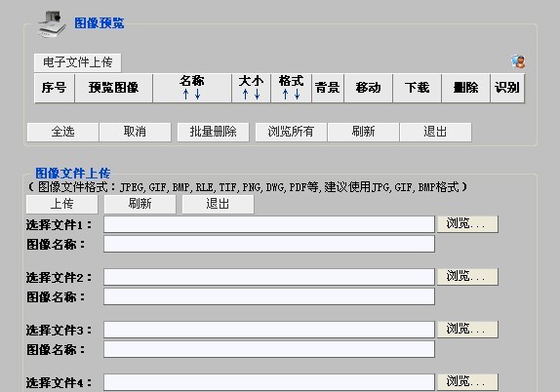Click the scanner icon beside 图像预览
Screen dimensions: 560x392
point(52,24)
